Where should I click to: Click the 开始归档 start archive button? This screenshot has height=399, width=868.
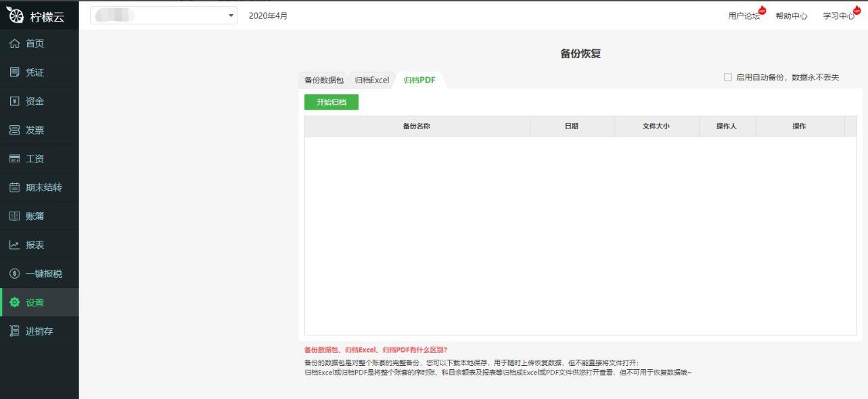click(331, 101)
